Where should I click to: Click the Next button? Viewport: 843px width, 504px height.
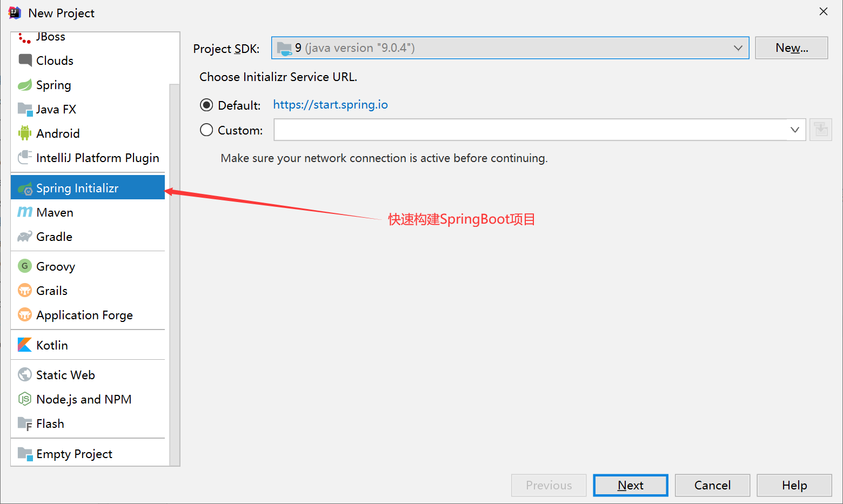[630, 485]
